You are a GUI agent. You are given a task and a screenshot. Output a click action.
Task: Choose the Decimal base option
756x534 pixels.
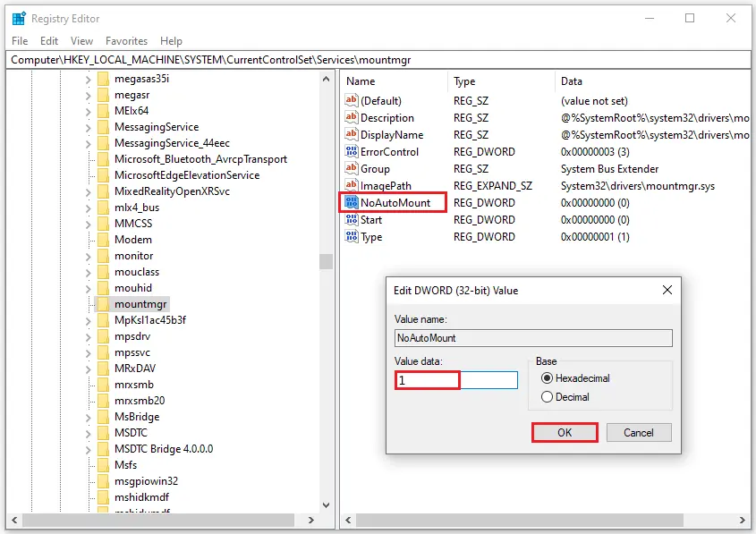click(547, 396)
